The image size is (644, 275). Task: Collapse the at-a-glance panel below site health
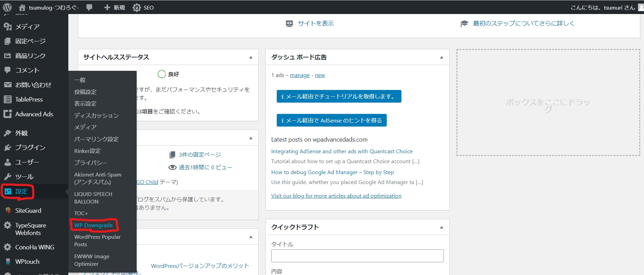pos(251,138)
